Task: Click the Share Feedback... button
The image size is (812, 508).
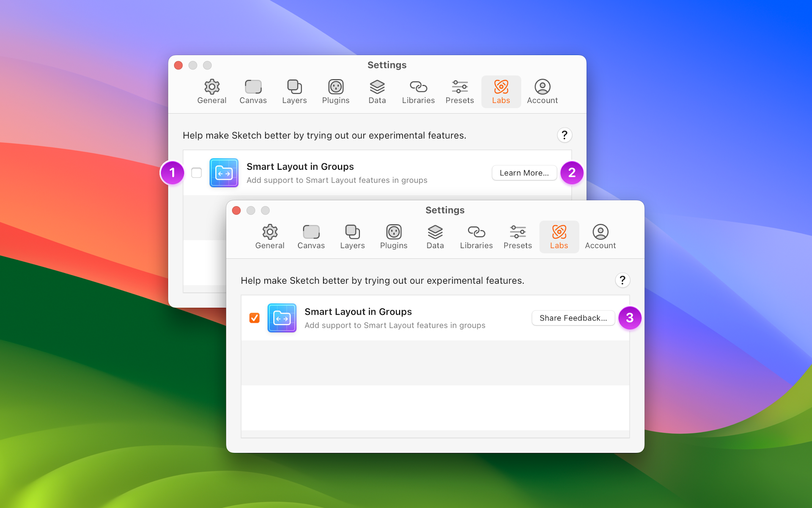Action: tap(573, 318)
